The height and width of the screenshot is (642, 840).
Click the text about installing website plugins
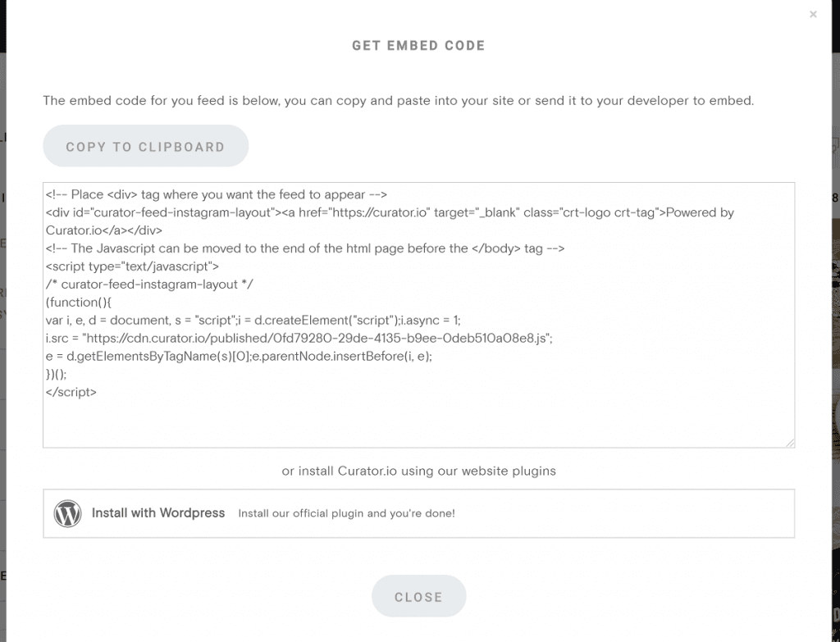(x=418, y=471)
